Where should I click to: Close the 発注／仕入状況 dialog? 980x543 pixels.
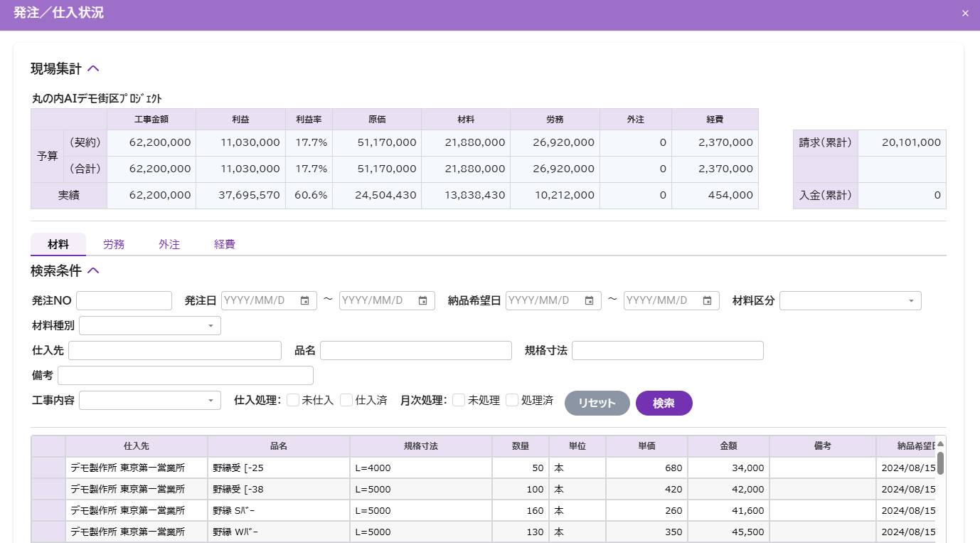(965, 14)
